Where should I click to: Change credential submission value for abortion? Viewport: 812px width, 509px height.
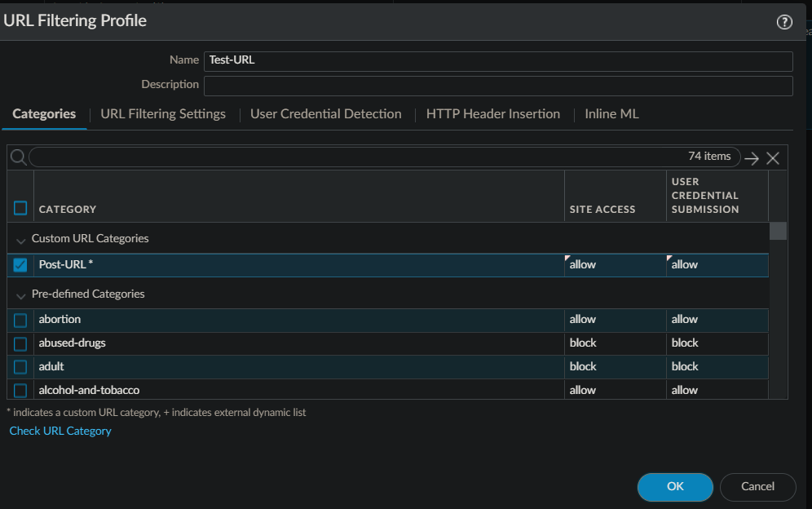(x=717, y=320)
